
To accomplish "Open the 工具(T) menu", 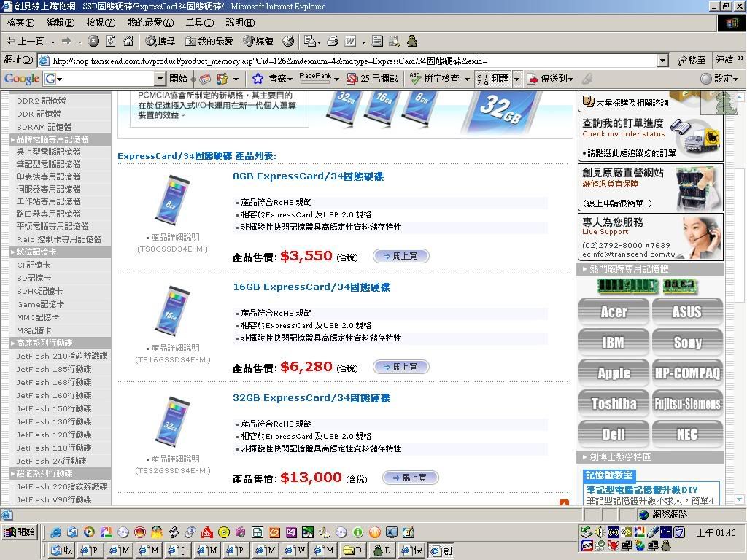I will pos(200,23).
